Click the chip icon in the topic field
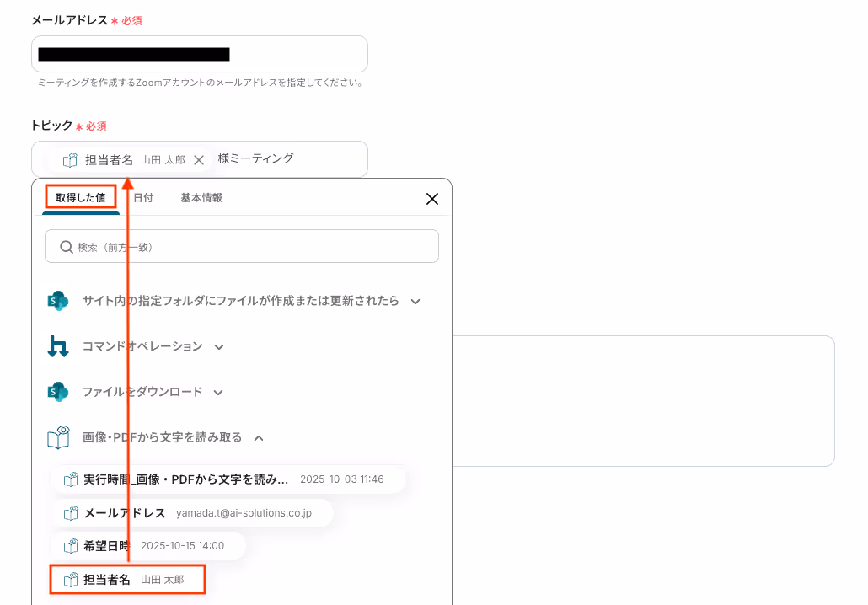The height and width of the screenshot is (605, 868). point(70,160)
